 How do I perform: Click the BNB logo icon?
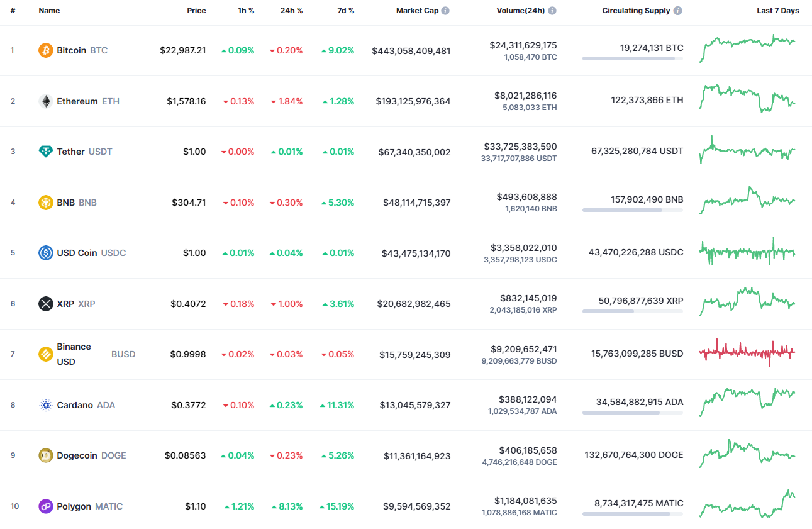click(45, 203)
